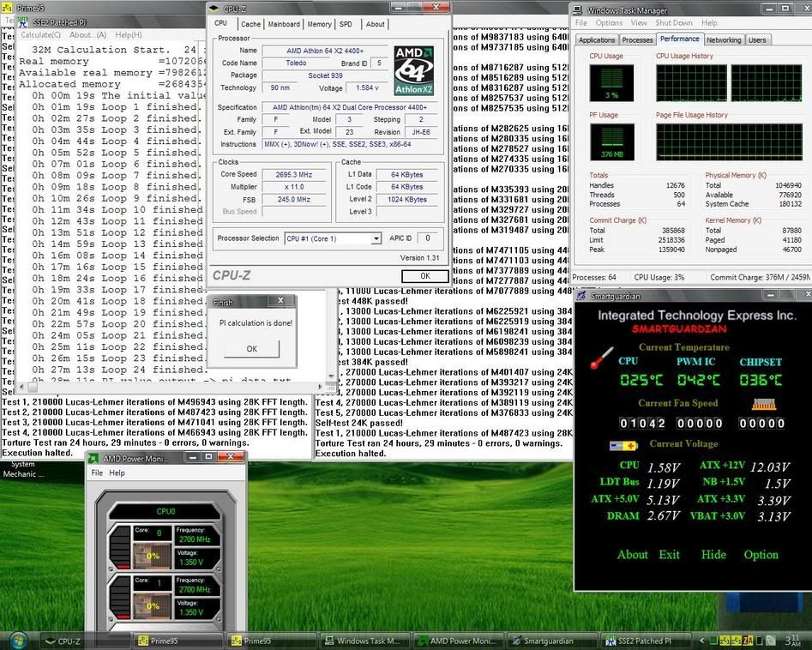812x650 pixels.
Task: Open the SPD tab in CPU-Z
Action: click(x=346, y=24)
